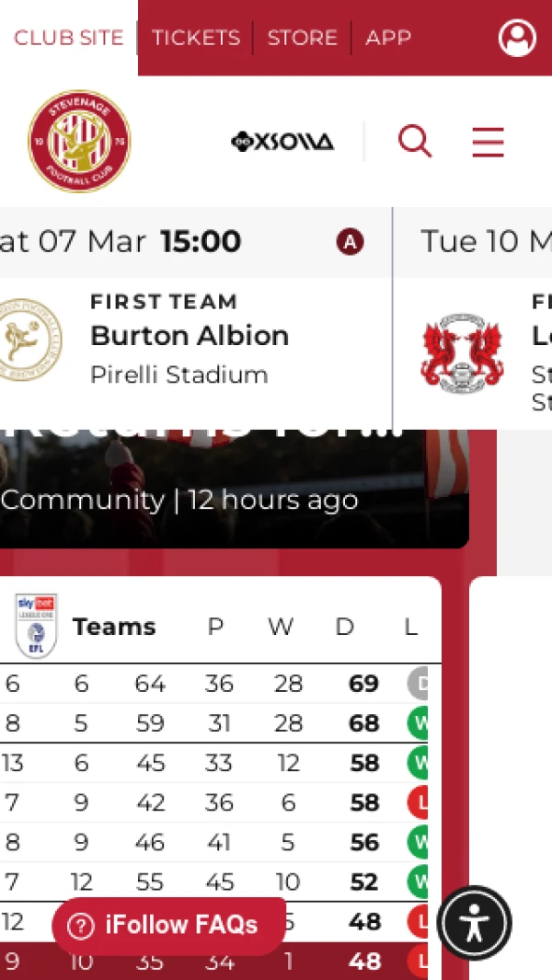Open the Xsolla sponsor logo
This screenshot has height=980, width=552.
pos(282,142)
